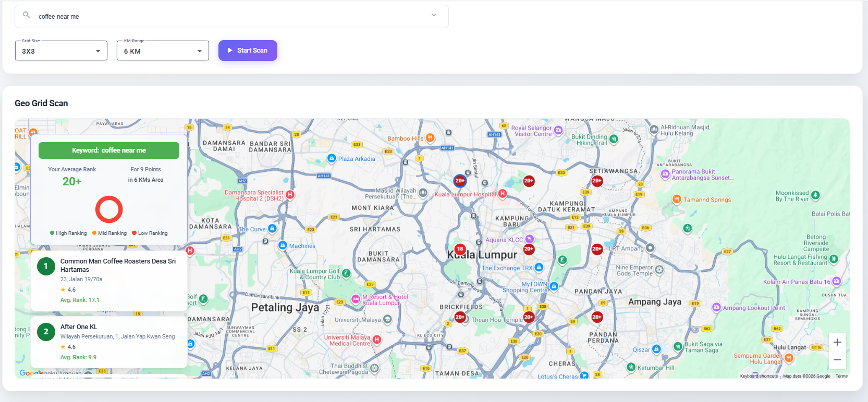Select Kolam Air Panas Batu 16 pin
This screenshot has width=868, height=402.
tap(837, 281)
